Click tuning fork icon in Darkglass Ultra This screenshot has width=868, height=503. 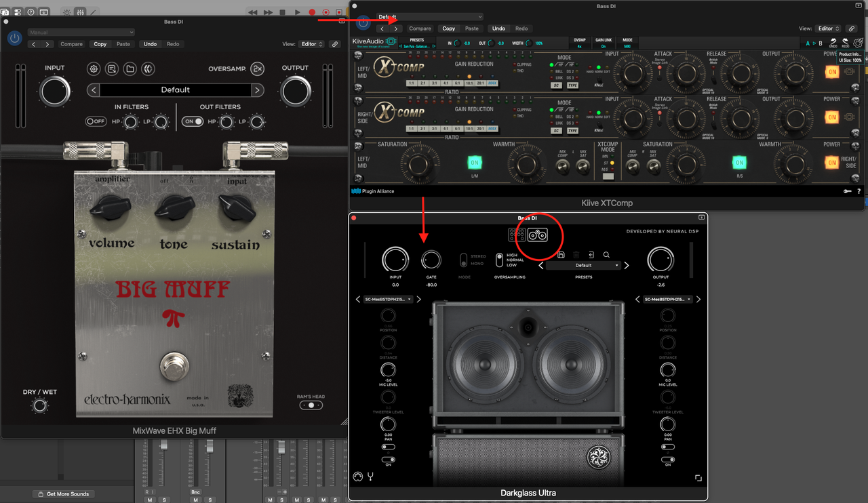[371, 476]
